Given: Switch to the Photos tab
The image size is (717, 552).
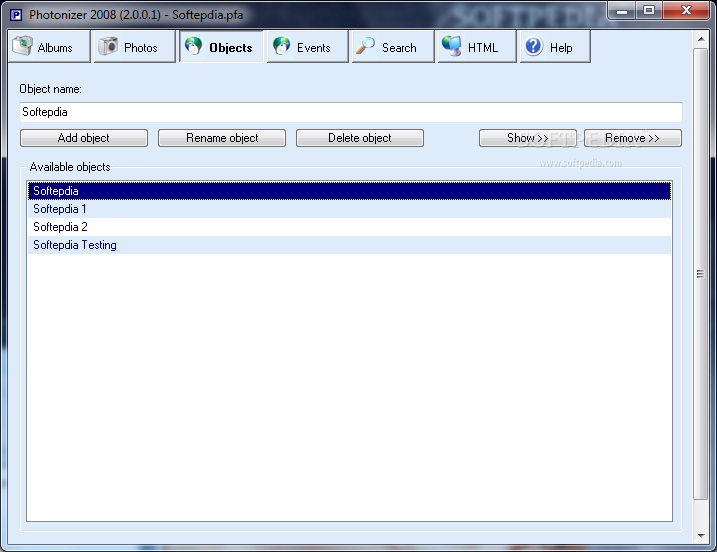Looking at the screenshot, I should pyautogui.click(x=134, y=46).
